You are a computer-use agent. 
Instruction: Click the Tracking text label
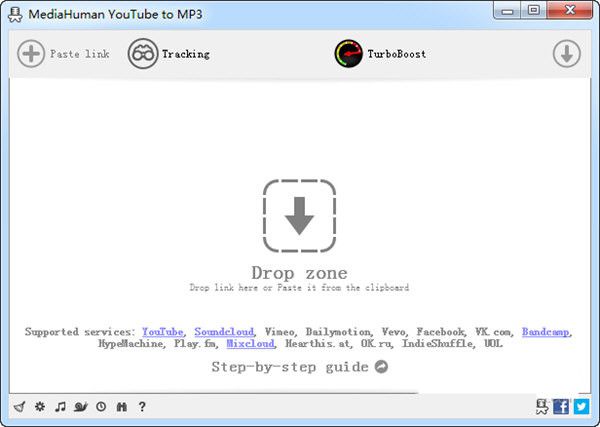coord(186,54)
